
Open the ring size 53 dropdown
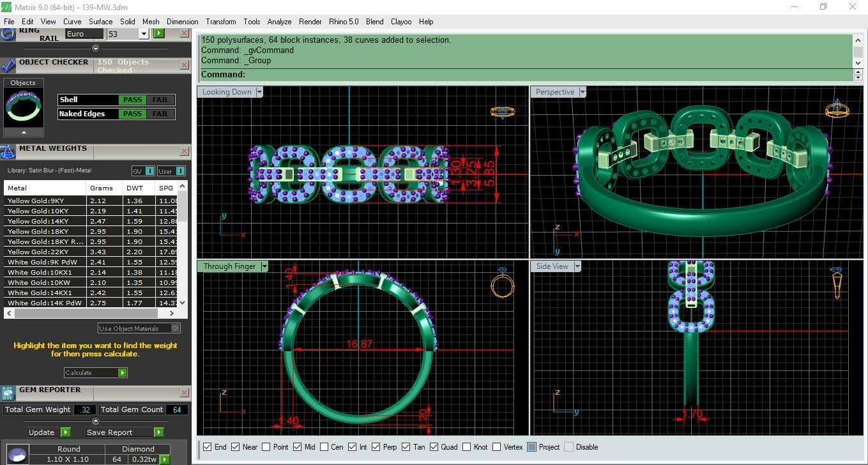pos(144,34)
